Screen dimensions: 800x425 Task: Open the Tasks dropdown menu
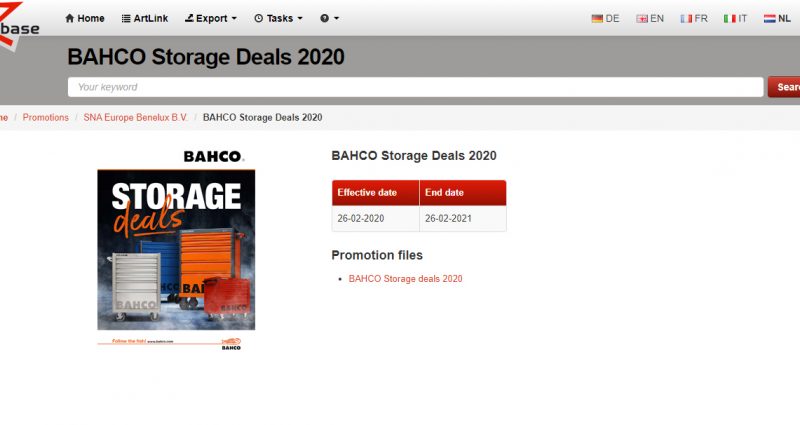point(278,18)
